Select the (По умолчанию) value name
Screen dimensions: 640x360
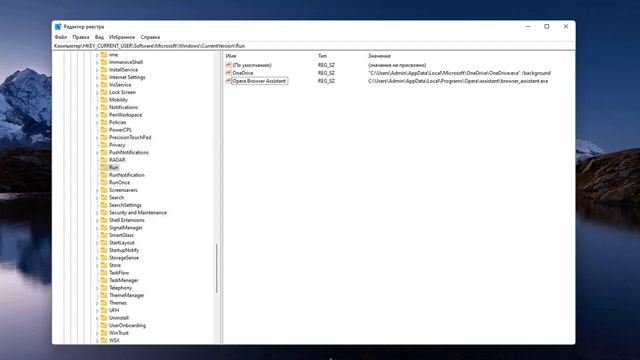click(x=252, y=65)
